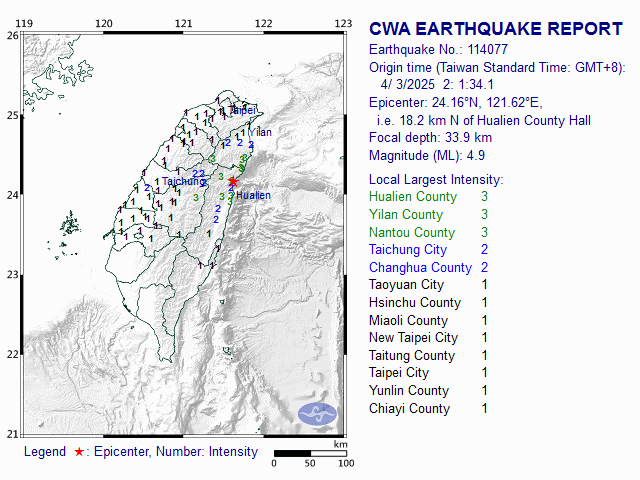The width and height of the screenshot is (640, 480).
Task: Click the Chiayi County intensity row
Action: click(x=429, y=409)
